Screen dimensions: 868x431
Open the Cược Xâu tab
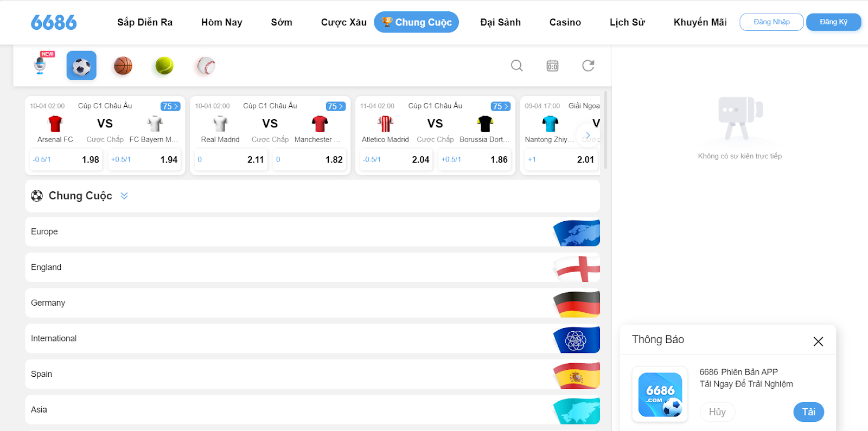point(344,22)
